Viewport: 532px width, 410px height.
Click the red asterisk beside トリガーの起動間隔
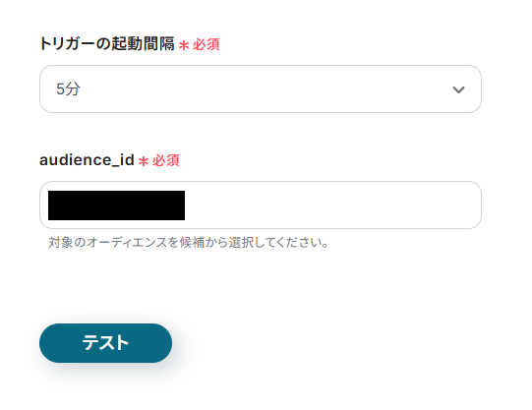pos(184,45)
